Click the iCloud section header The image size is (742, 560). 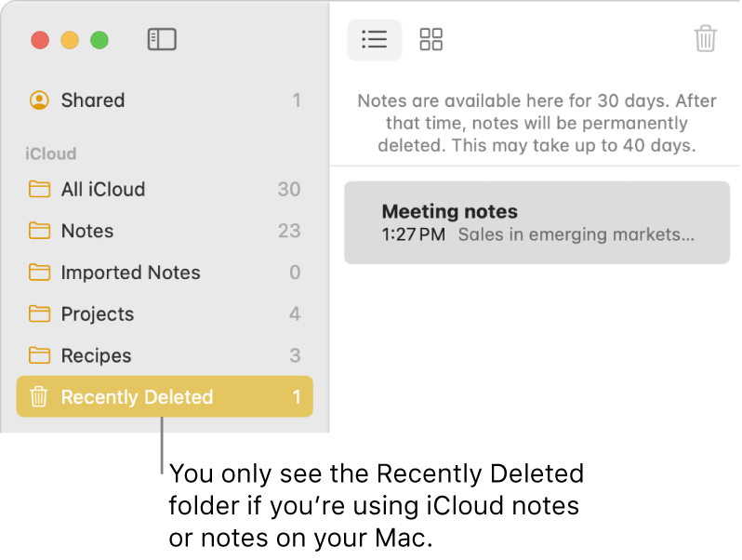coord(51,153)
